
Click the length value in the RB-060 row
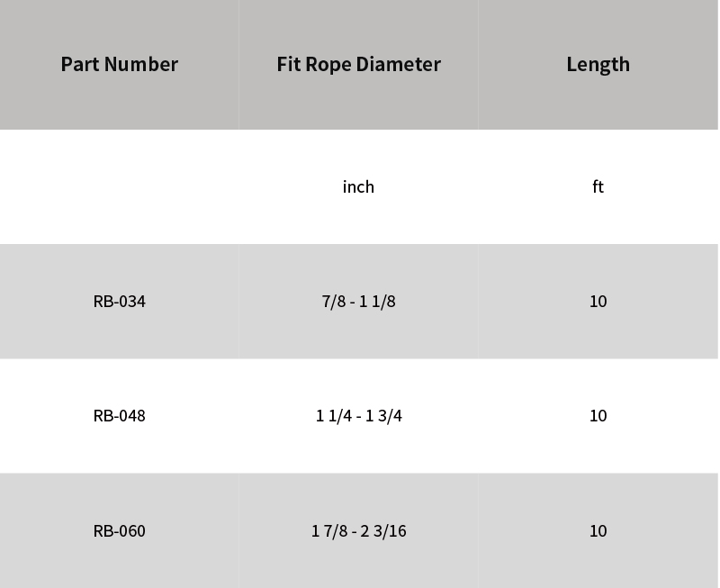(598, 530)
